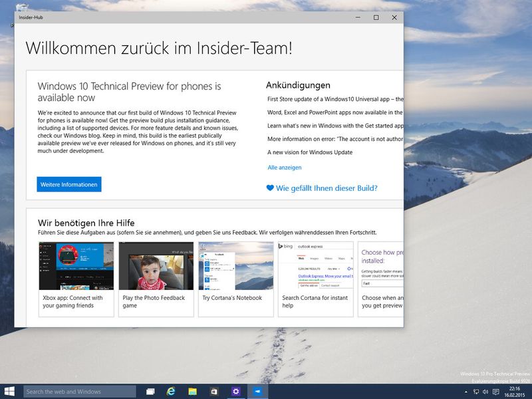532x399 pixels.
Task: Open the Wie gefällt Ihnen dieser Build link
Action: tap(327, 188)
